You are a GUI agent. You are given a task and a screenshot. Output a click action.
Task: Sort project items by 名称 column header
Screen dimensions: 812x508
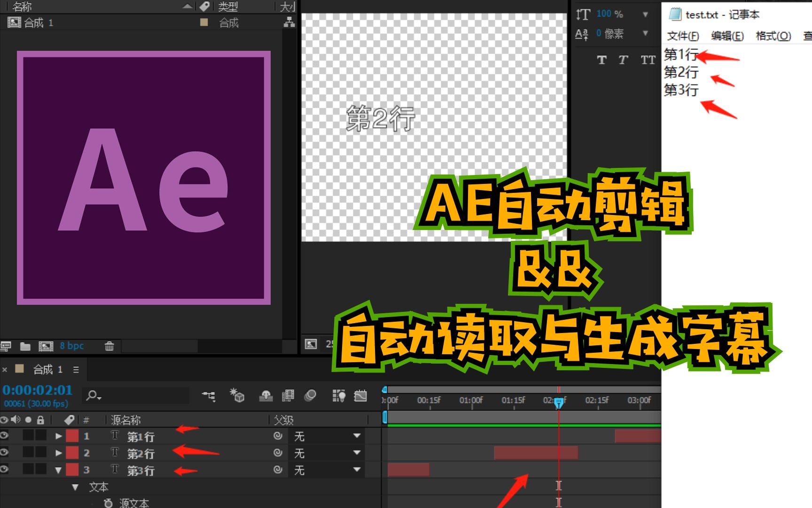[22, 6]
